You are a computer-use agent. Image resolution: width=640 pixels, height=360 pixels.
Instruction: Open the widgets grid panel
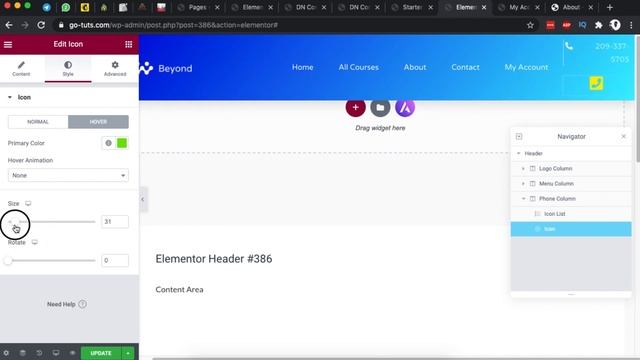click(x=129, y=44)
